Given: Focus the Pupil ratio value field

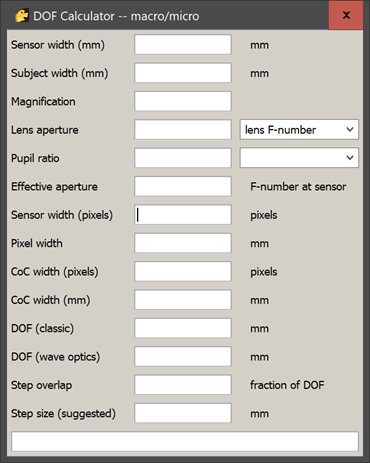Looking at the screenshot, I should [183, 158].
